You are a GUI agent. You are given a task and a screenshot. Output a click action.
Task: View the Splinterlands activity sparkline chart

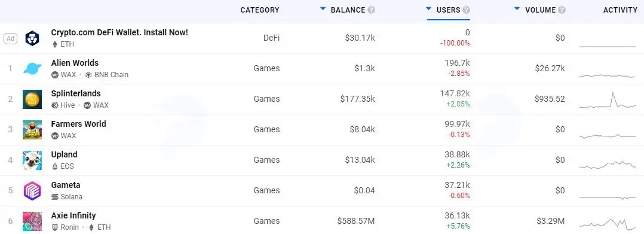(608, 101)
